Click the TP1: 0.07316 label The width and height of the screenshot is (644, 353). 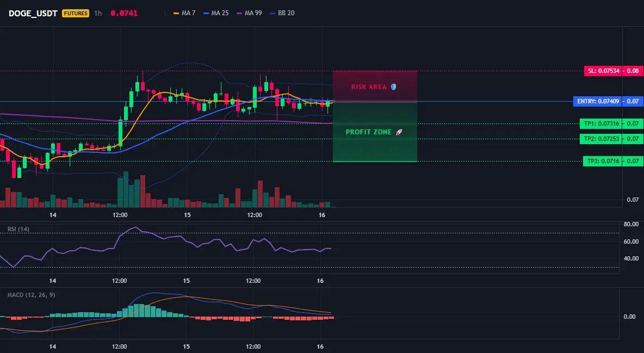click(x=601, y=123)
